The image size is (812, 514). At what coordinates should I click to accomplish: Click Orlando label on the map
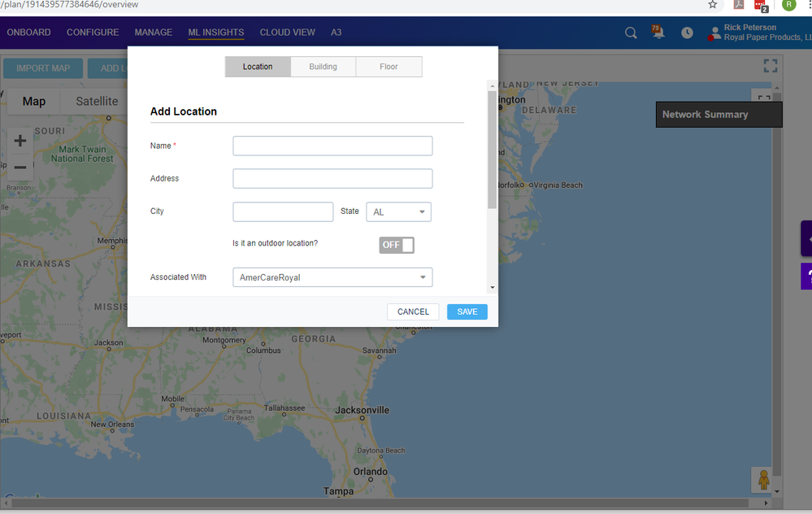(x=371, y=472)
